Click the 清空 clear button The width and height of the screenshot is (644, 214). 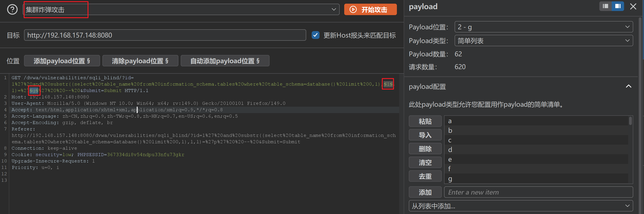425,163
